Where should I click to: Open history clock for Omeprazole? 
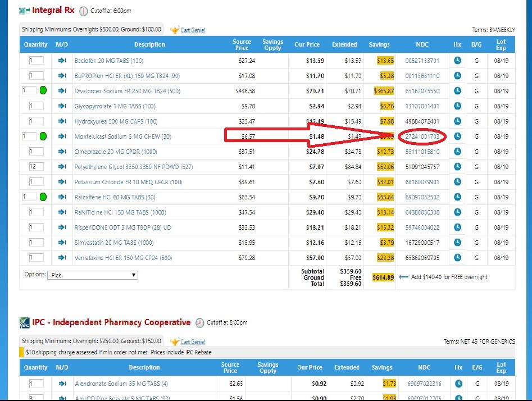(x=458, y=151)
